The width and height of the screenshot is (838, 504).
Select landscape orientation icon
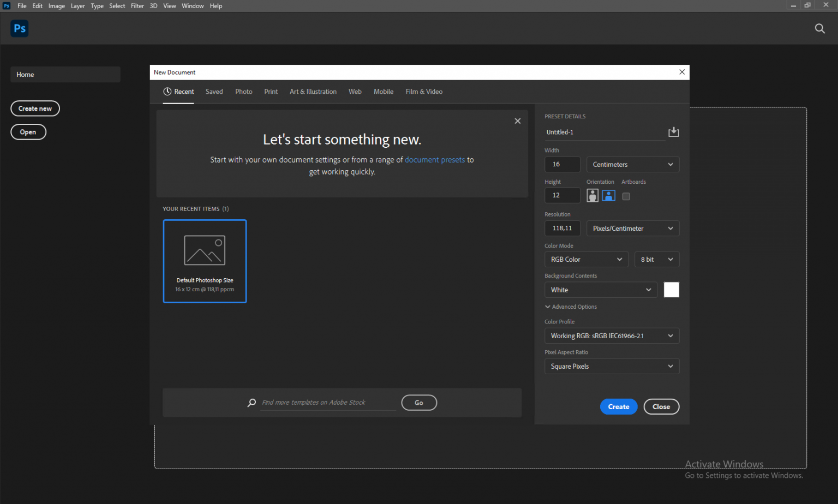point(609,195)
